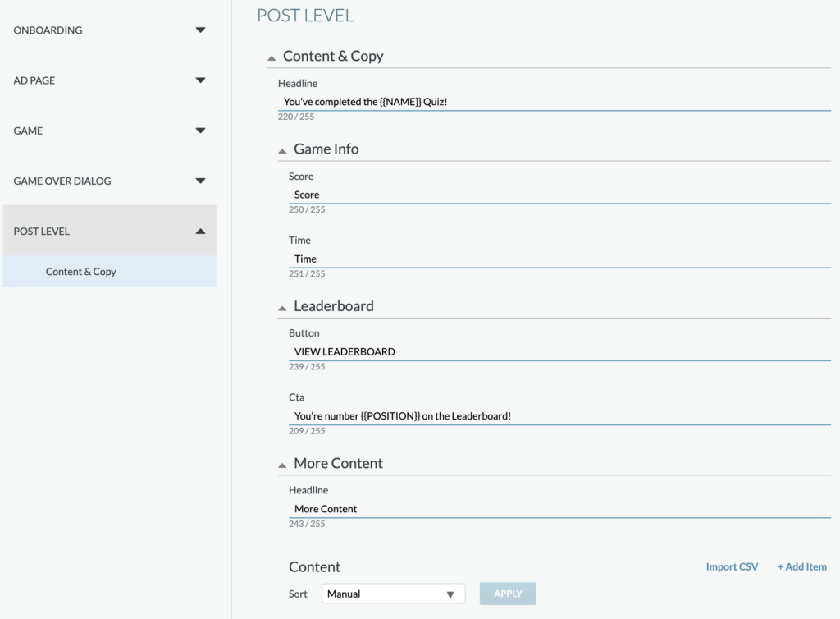Edit the VIEW LEADERBOARD button text field
The width and height of the screenshot is (840, 619).
click(x=559, y=351)
